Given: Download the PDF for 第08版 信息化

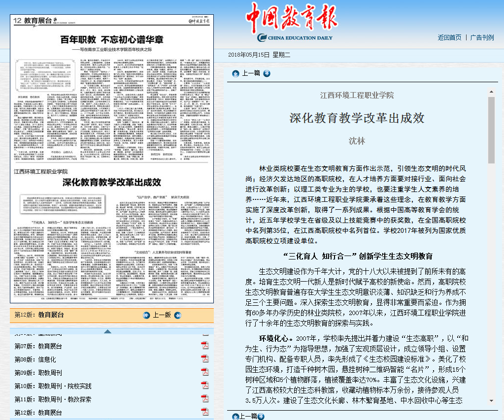Looking at the screenshot, I should [x=205, y=358].
